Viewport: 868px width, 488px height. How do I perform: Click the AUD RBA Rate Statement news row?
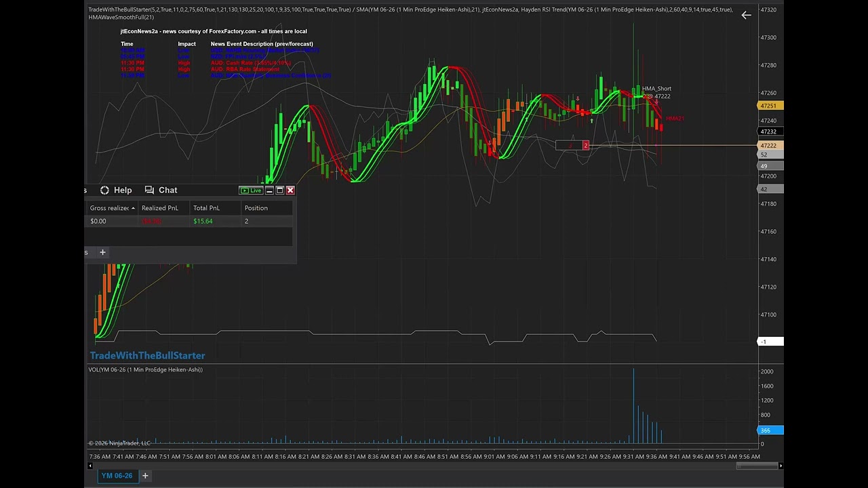(200, 69)
